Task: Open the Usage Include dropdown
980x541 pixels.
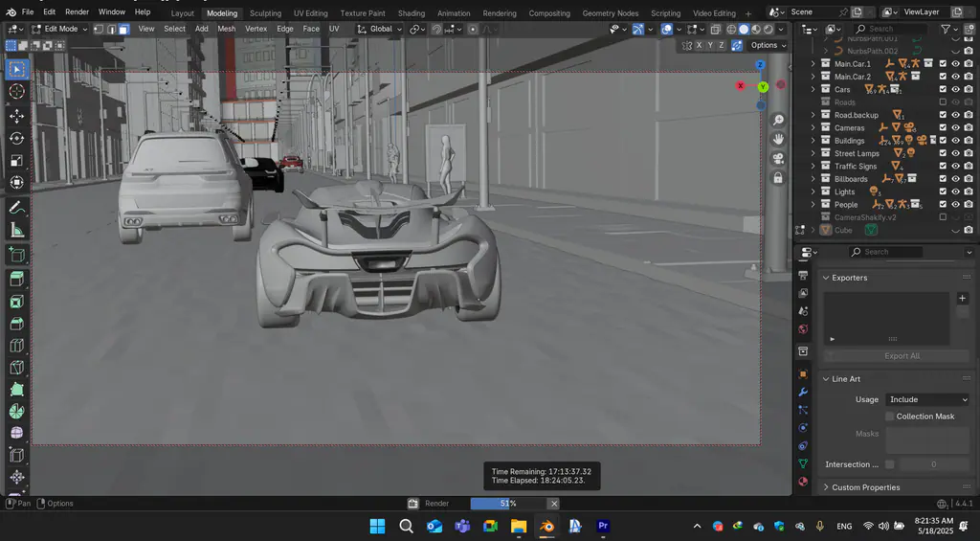Action: point(927,399)
